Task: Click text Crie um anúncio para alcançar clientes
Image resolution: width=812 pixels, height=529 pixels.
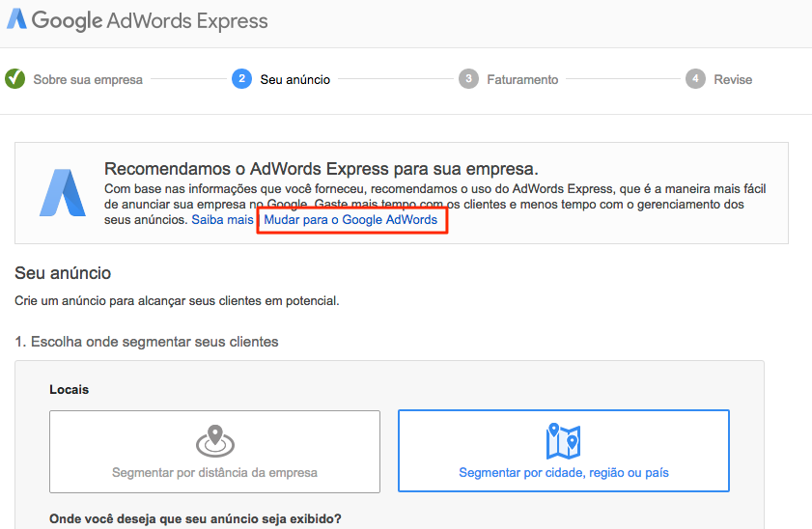Action: [177, 301]
